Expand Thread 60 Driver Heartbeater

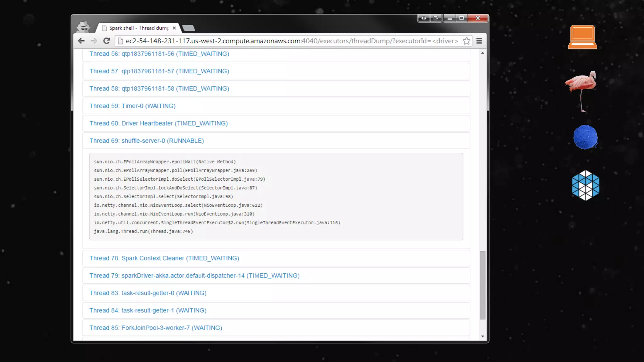pyautogui.click(x=158, y=123)
